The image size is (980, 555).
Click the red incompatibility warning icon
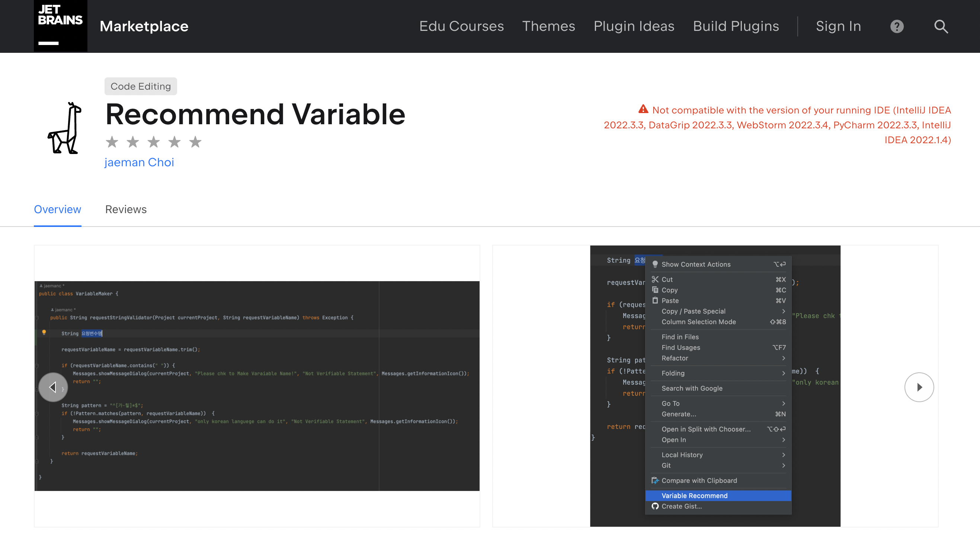tap(643, 110)
